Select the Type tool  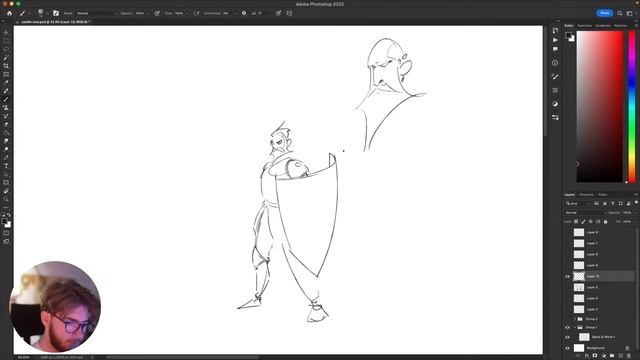(x=6, y=166)
